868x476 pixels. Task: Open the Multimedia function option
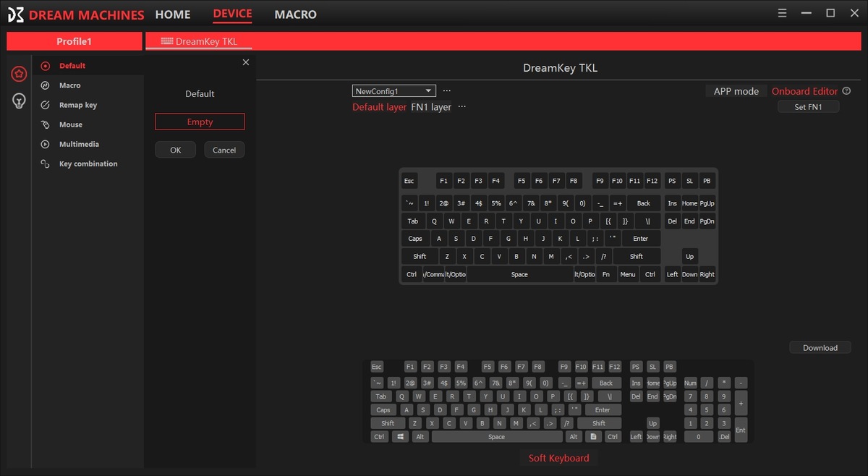coord(79,144)
